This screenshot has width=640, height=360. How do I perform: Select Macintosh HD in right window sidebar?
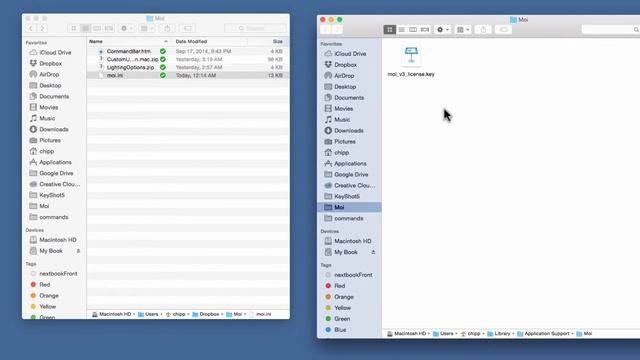[x=353, y=241]
